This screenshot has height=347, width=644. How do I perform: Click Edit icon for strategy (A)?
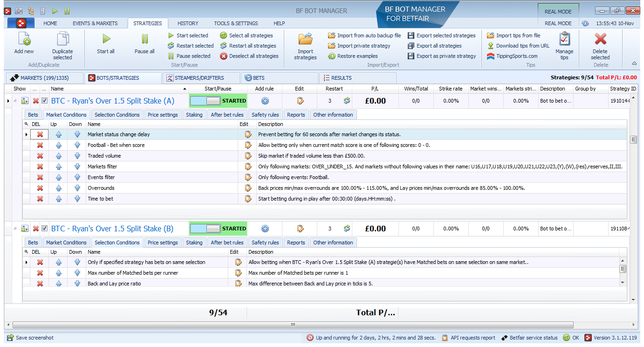tap(300, 101)
